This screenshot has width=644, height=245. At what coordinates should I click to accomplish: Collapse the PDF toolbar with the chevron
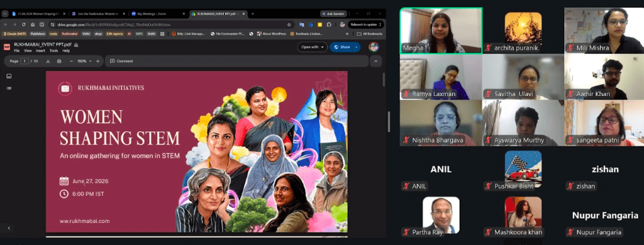click(376, 61)
